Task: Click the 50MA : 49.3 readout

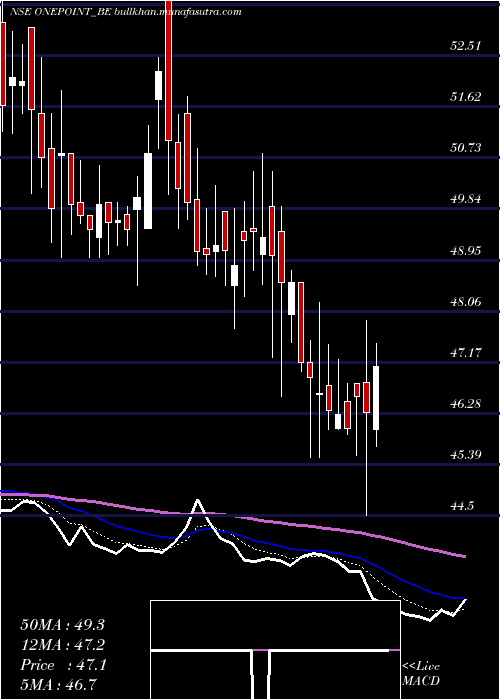Action: click(x=62, y=625)
